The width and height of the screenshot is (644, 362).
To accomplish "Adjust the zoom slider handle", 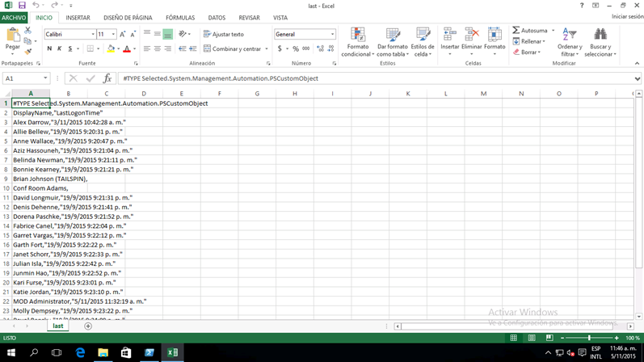I will (589, 338).
